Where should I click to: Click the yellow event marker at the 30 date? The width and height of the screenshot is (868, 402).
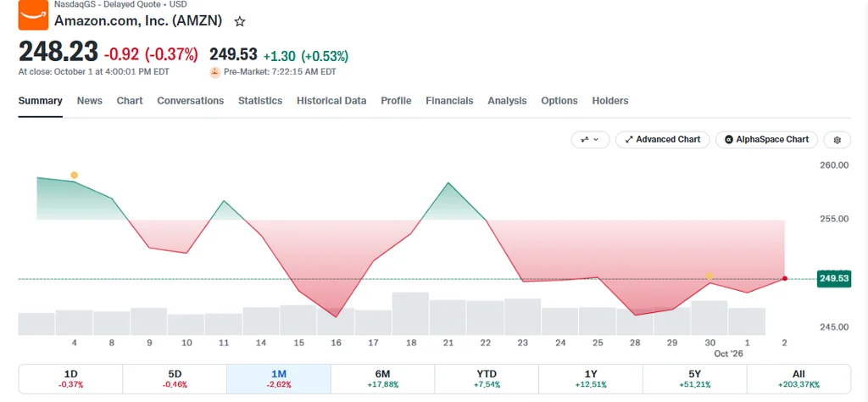click(709, 276)
